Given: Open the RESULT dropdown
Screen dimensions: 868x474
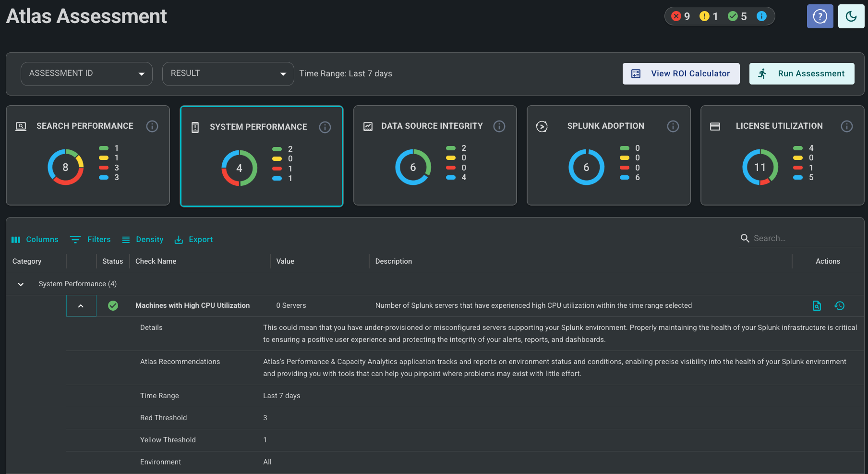Looking at the screenshot, I should (x=228, y=73).
